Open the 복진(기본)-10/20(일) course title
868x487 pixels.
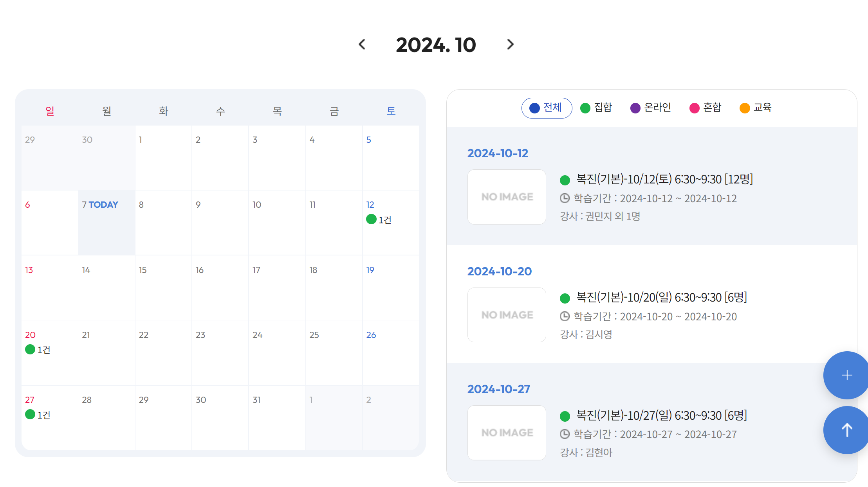pos(661,298)
